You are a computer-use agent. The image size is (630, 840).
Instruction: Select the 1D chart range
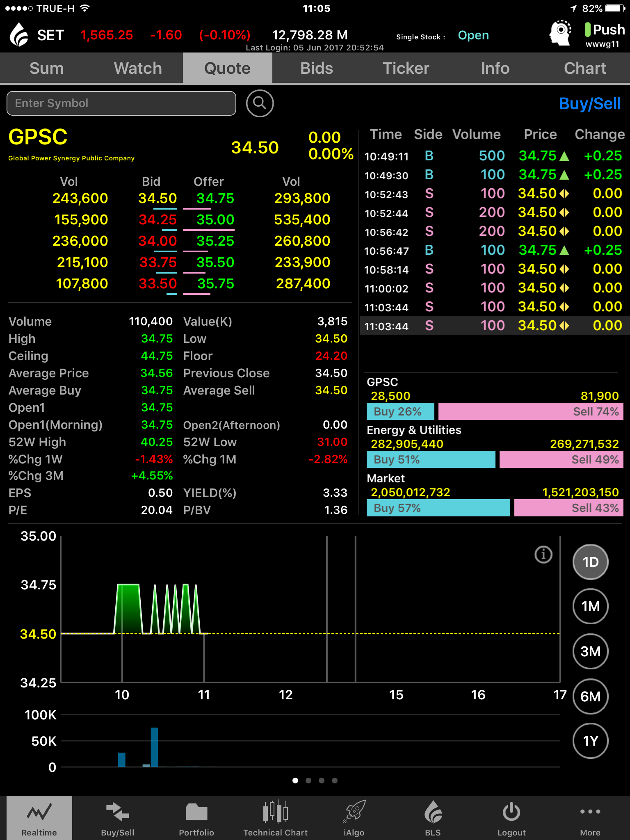[x=590, y=562]
